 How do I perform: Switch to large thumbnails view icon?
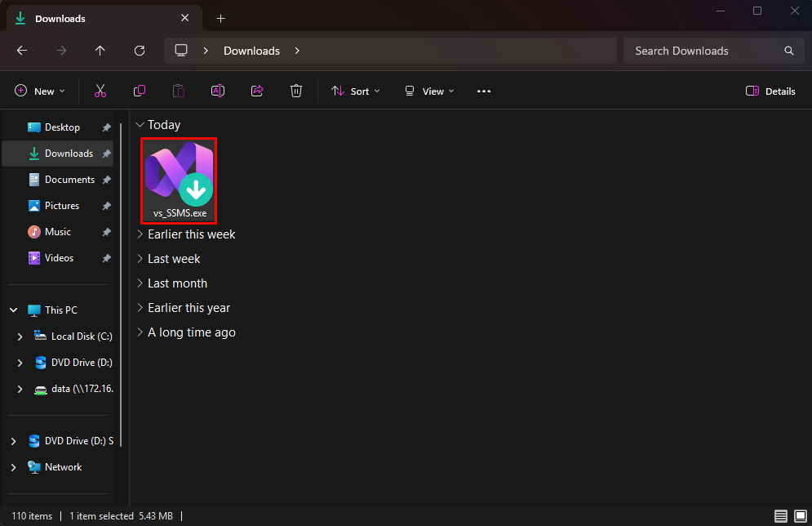(x=801, y=516)
